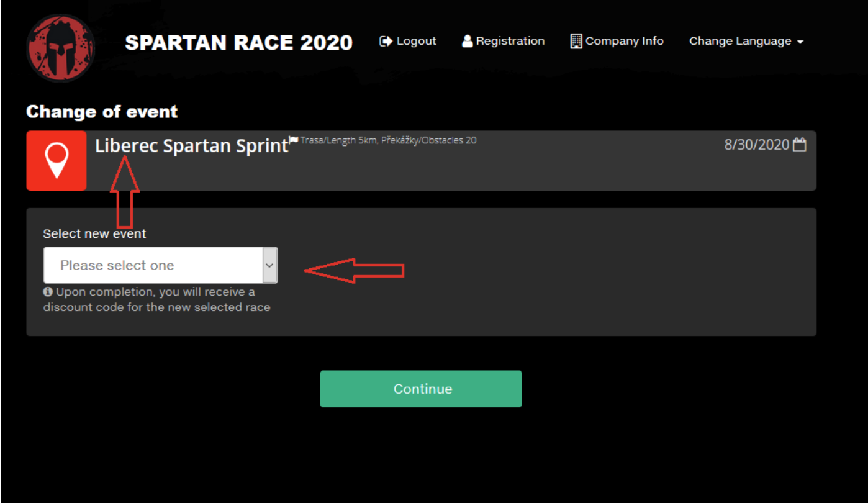
Task: Click the Liberec Spartan Sprint event name
Action: pyautogui.click(x=192, y=145)
